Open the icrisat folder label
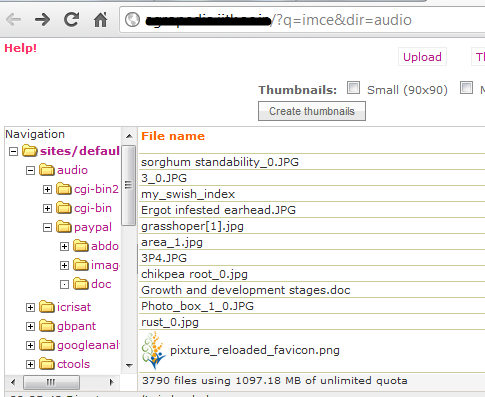Image resolution: width=485 pixels, height=397 pixels. click(x=74, y=307)
